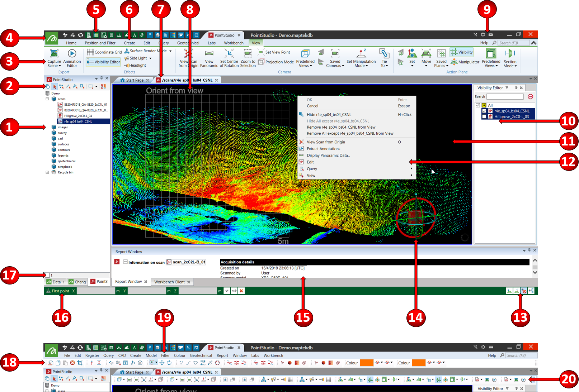Viewport: 579px width, 392px height.
Task: Toggle the All checkbox in Visibility Editor
Action: click(478, 105)
